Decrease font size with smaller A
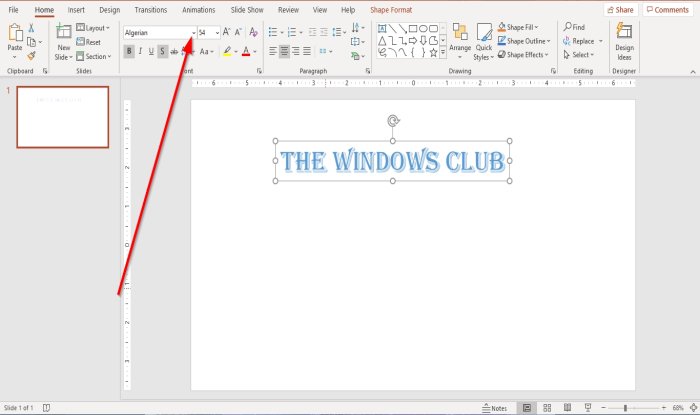The height and width of the screenshot is (415, 700). pos(238,32)
